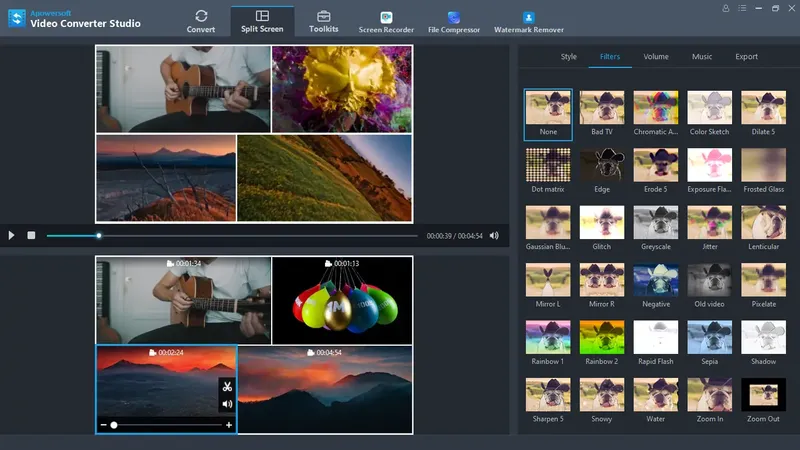
Task: Switch to the Music tab
Action: tap(702, 57)
